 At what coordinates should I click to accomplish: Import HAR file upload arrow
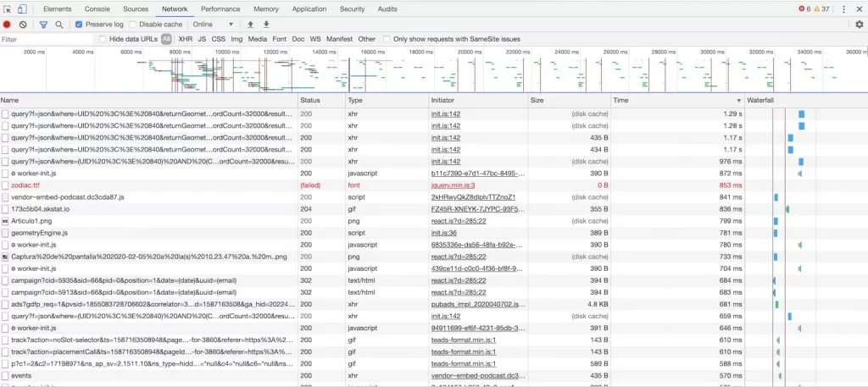[250, 25]
